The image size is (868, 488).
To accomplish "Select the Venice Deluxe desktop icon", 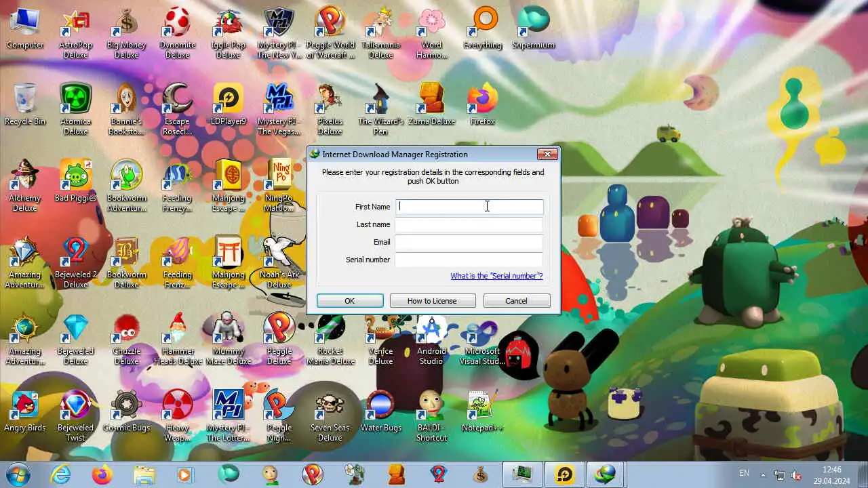I will pyautogui.click(x=380, y=339).
